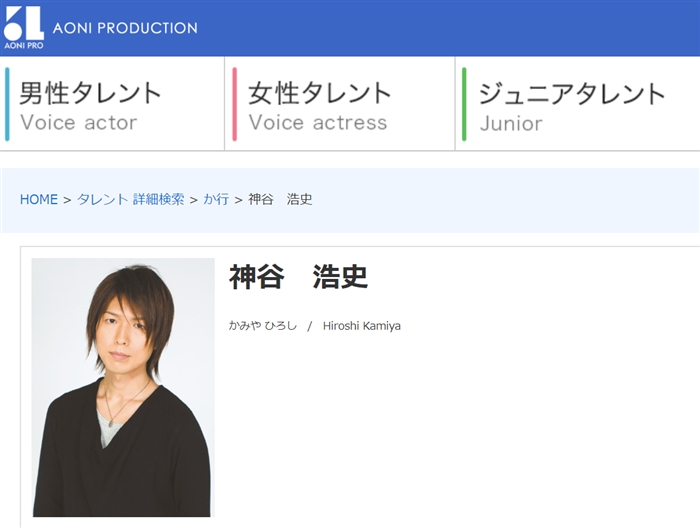
Task: Click the talent profile photo
Action: 123,387
